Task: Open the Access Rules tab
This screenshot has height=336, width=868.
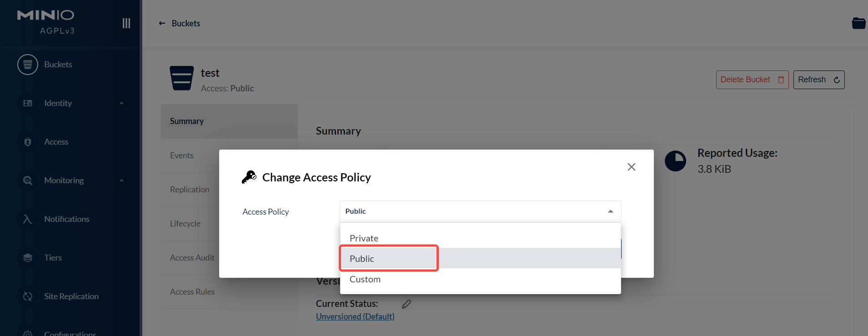Action: 192,292
